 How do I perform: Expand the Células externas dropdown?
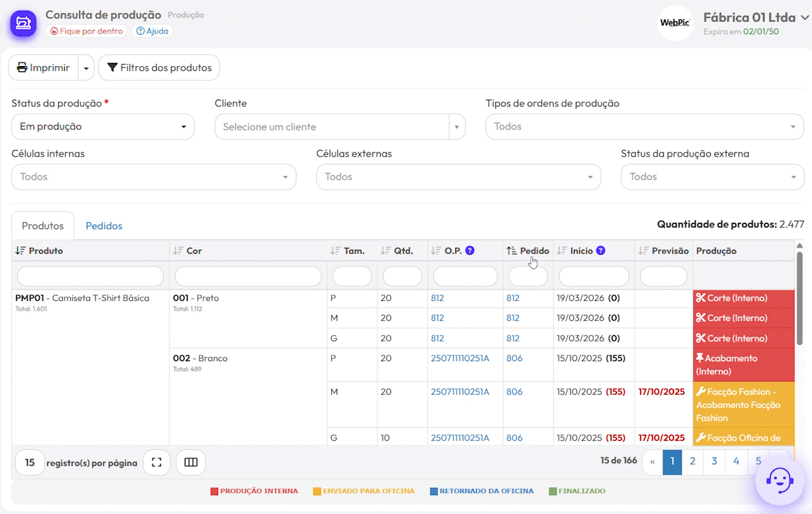(458, 177)
